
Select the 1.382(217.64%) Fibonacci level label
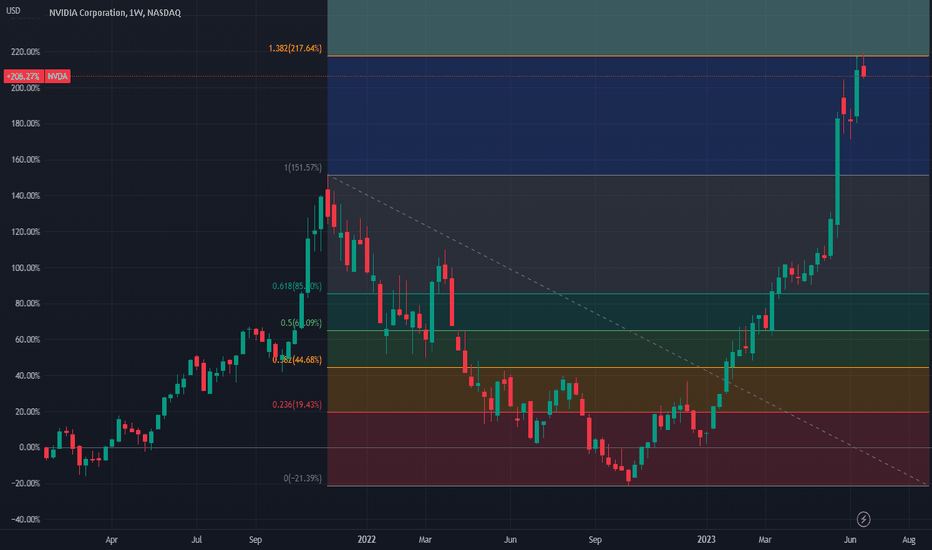pyautogui.click(x=295, y=48)
